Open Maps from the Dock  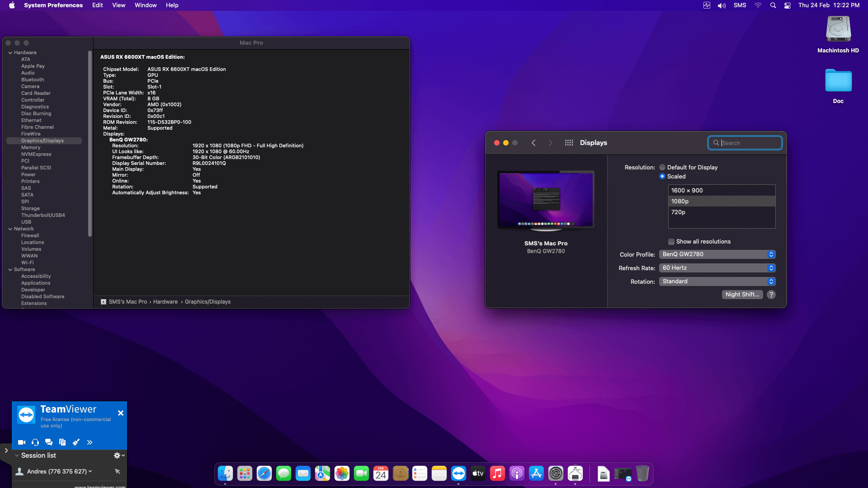tap(322, 474)
